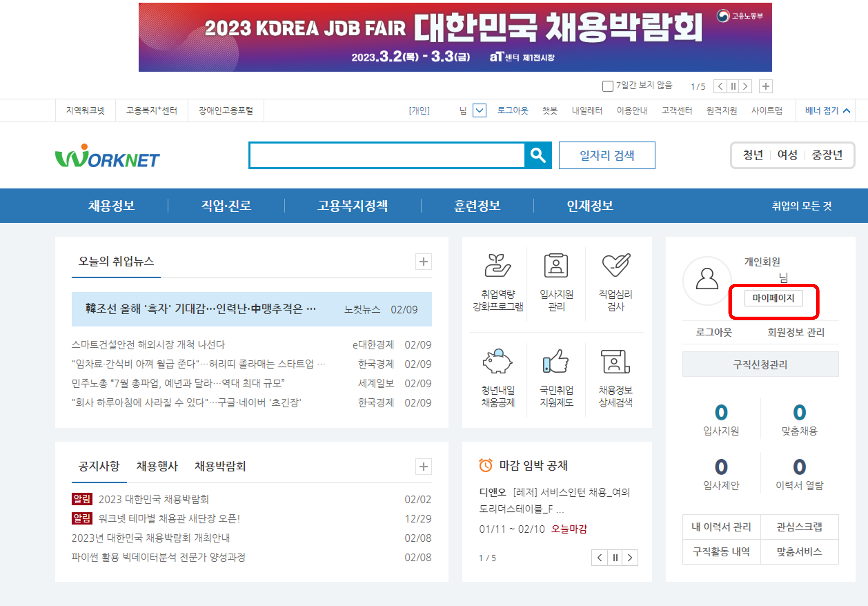Check the 7일간 보지 않음 checkbox

tap(607, 86)
